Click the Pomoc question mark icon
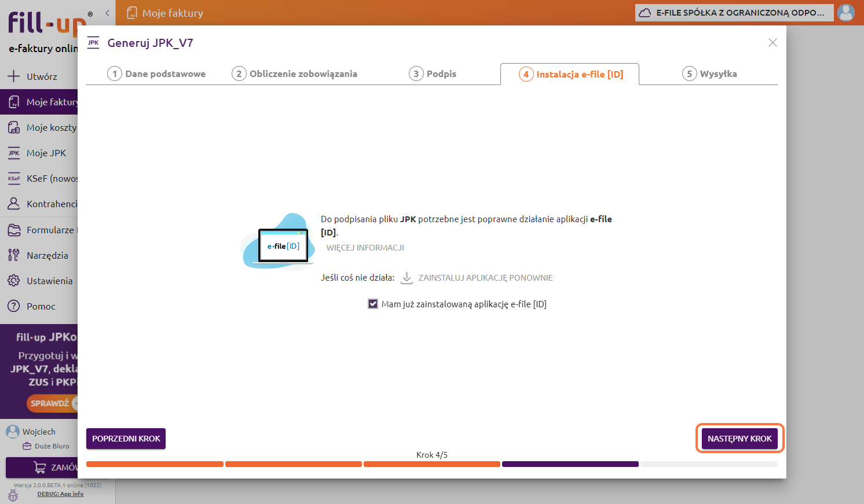 14,306
